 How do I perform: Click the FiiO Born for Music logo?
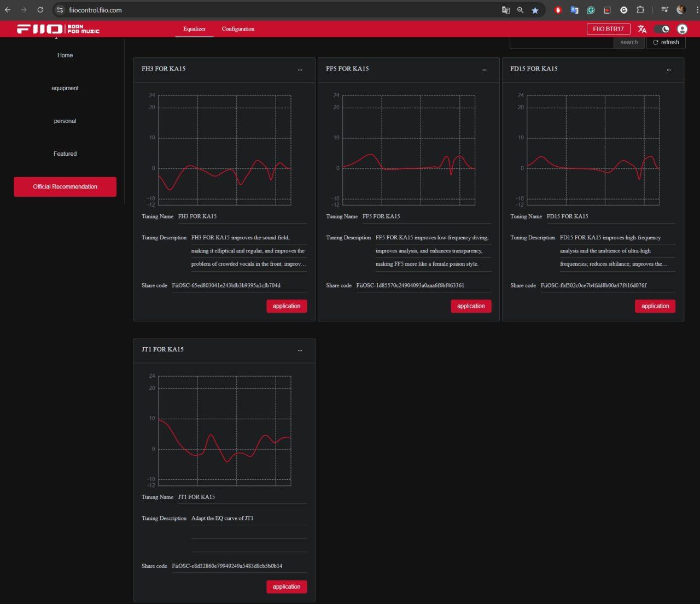click(x=58, y=29)
